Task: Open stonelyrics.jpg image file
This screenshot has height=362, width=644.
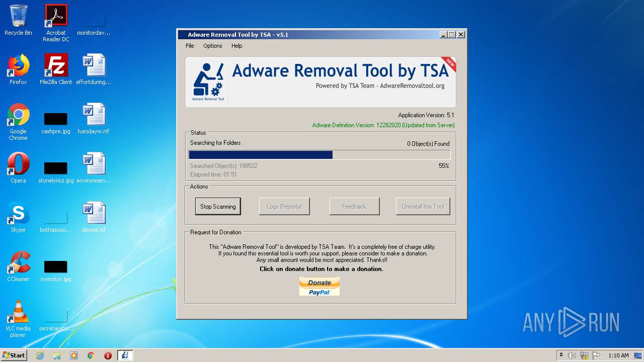Action: tap(56, 171)
